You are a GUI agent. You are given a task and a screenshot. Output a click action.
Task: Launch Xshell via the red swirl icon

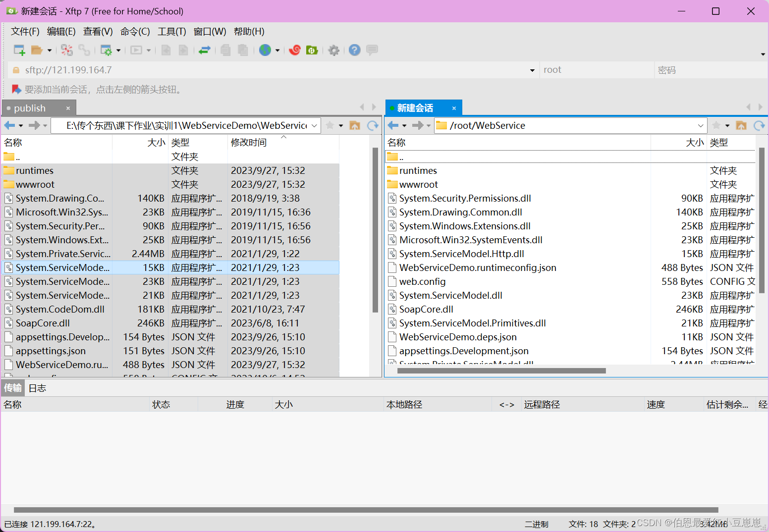click(x=295, y=50)
